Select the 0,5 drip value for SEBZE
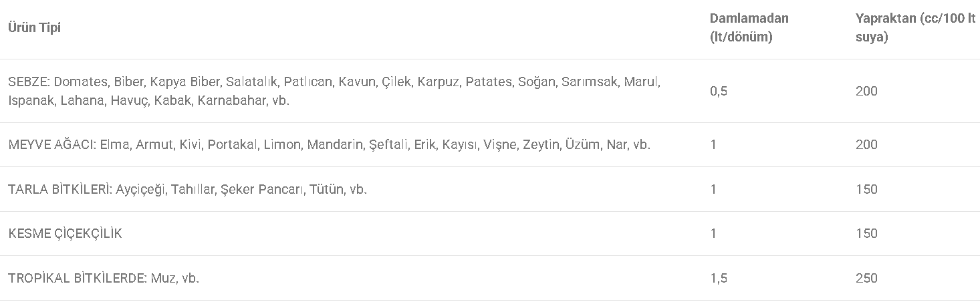This screenshot has width=980, height=302. click(x=719, y=92)
